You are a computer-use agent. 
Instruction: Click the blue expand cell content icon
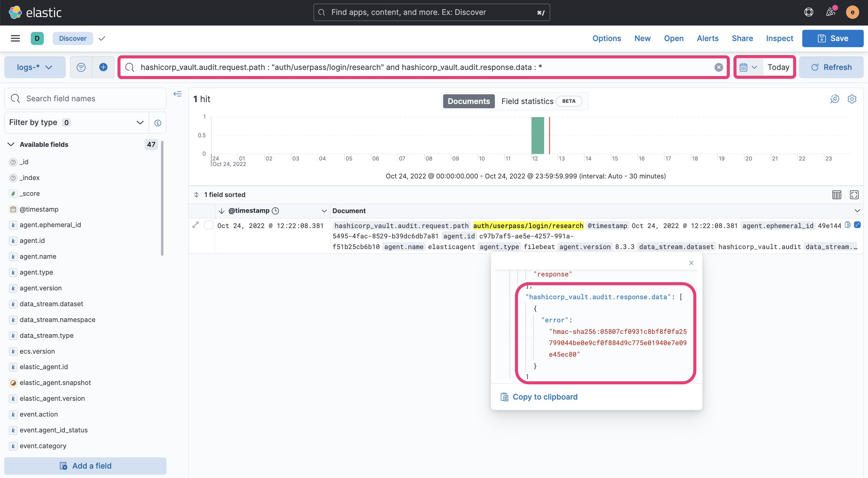click(858, 225)
